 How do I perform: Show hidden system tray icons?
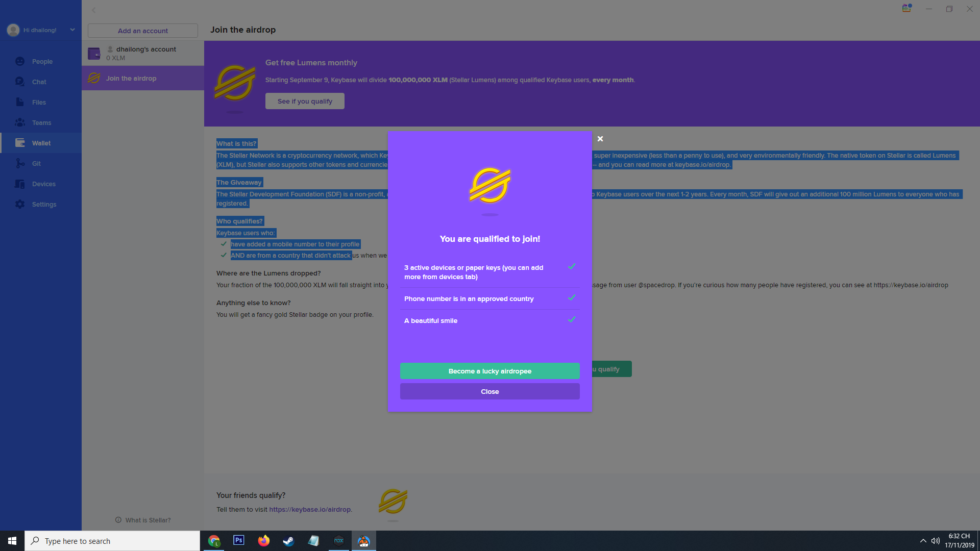click(x=923, y=541)
